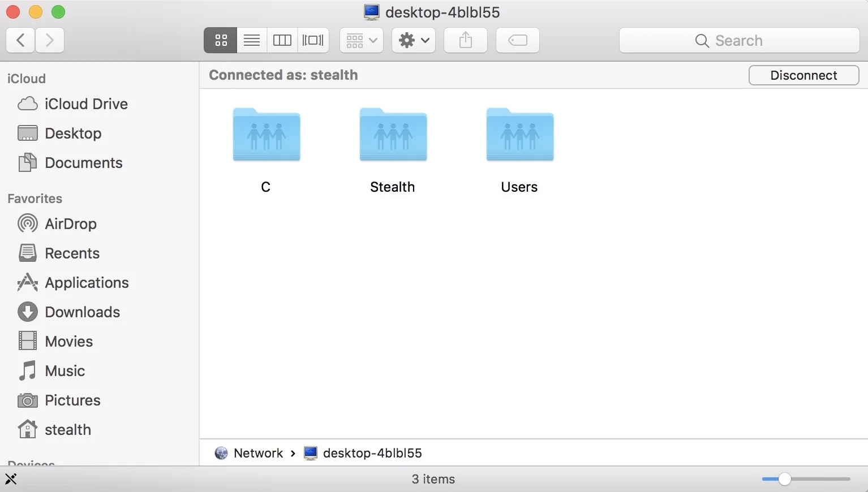868x492 pixels.
Task: Click the Disconnect button
Action: click(x=803, y=75)
